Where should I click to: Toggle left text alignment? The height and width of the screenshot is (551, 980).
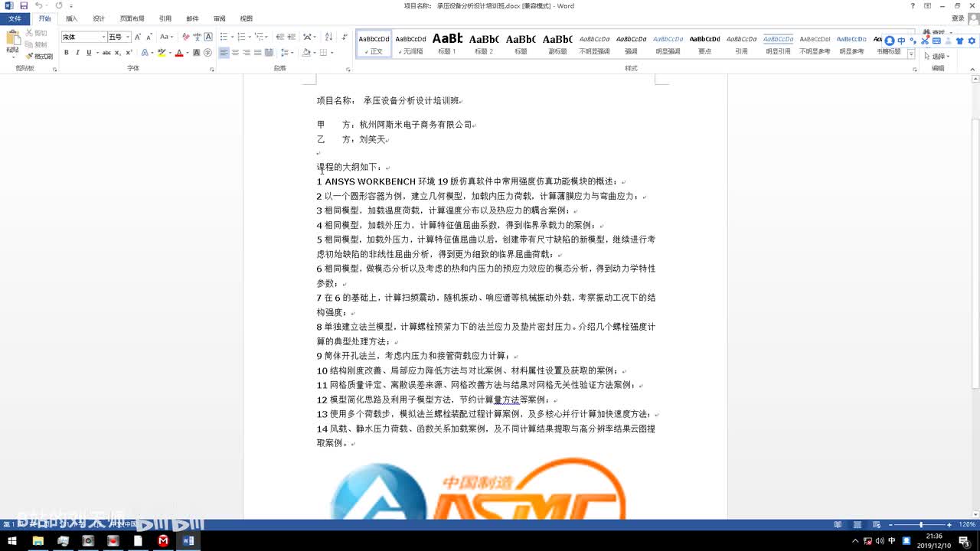pos(224,53)
